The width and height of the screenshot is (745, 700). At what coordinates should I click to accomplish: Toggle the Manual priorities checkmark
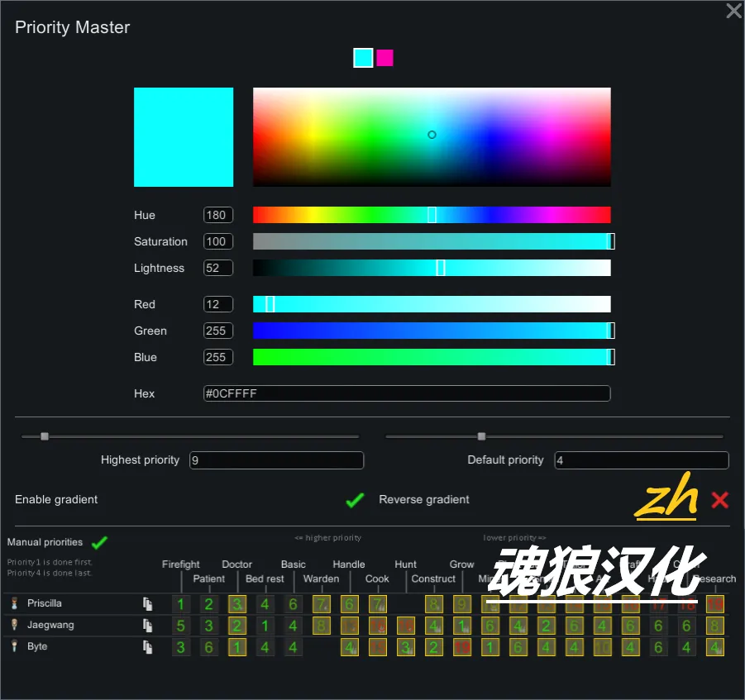[99, 543]
